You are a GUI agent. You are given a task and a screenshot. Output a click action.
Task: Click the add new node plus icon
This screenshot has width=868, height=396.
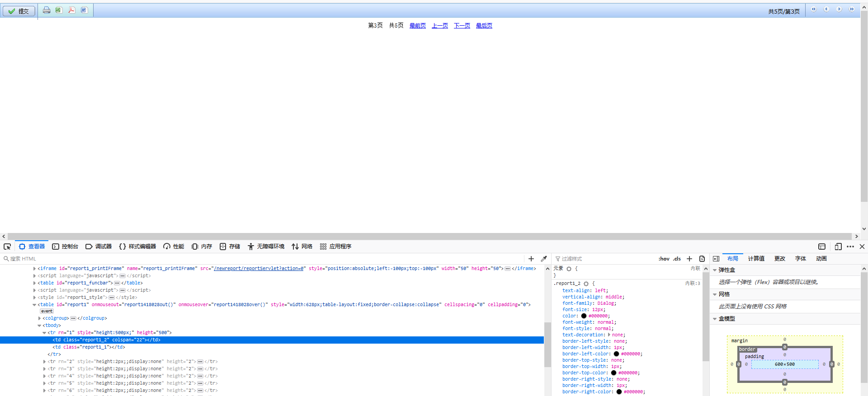[531, 259]
